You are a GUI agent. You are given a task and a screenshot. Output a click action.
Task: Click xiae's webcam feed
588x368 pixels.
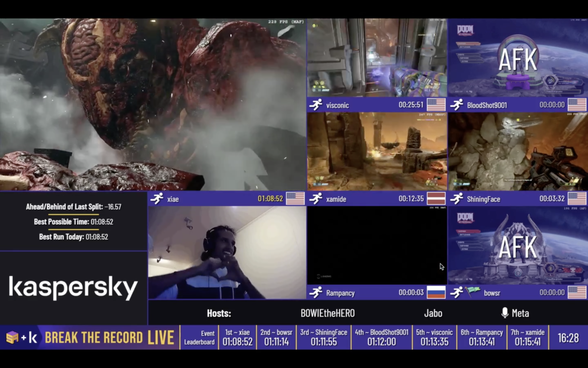[227, 253]
